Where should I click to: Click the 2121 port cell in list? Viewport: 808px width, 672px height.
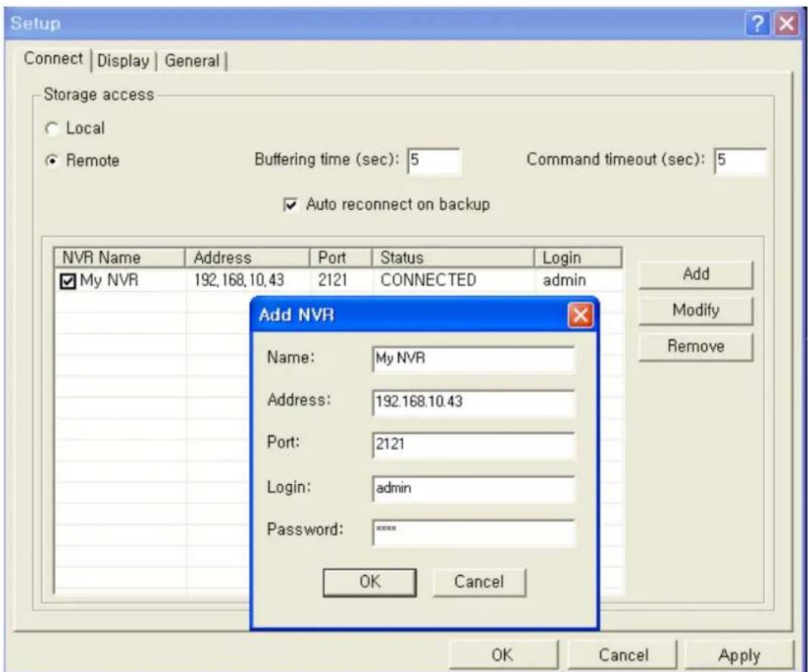tap(332, 280)
